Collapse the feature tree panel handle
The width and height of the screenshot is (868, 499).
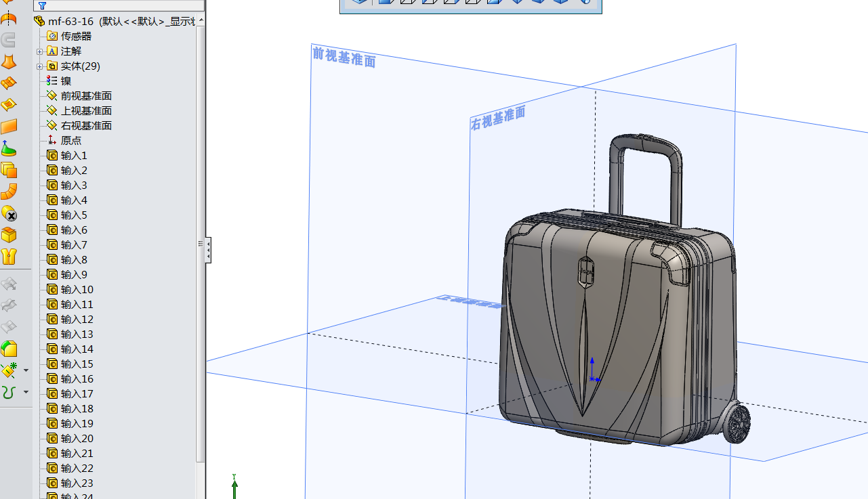coord(208,250)
